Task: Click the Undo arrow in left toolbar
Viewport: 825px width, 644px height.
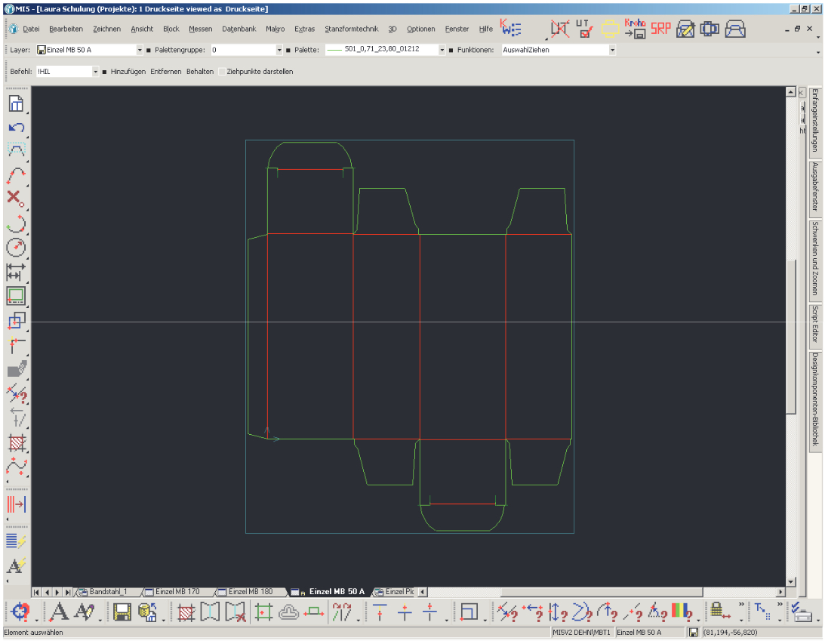Action: pyautogui.click(x=16, y=128)
